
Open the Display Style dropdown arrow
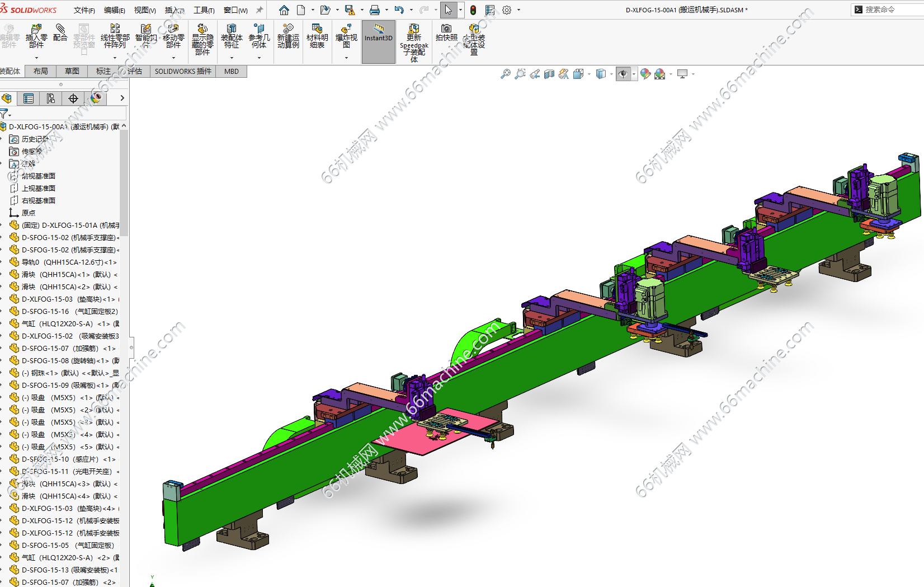point(611,74)
